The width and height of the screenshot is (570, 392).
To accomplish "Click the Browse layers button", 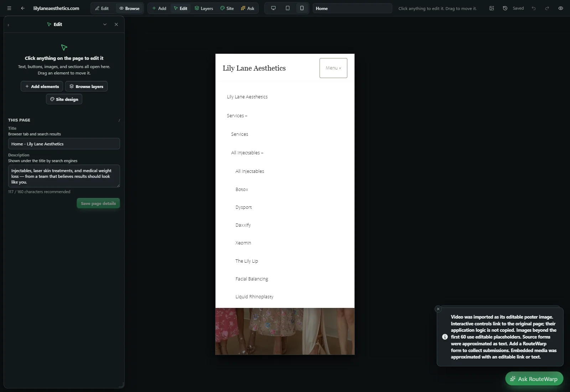I will point(86,86).
